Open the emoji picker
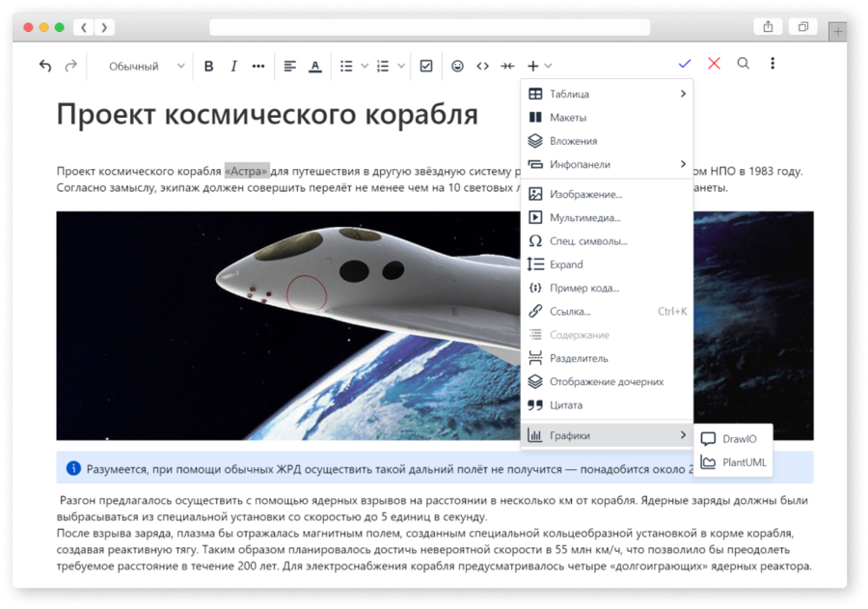 coord(457,66)
